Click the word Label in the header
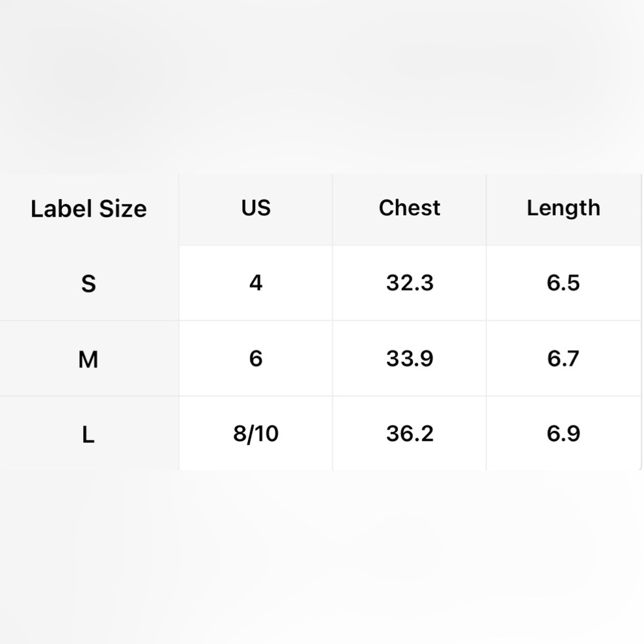This screenshot has height=644, width=644. pyautogui.click(x=62, y=209)
